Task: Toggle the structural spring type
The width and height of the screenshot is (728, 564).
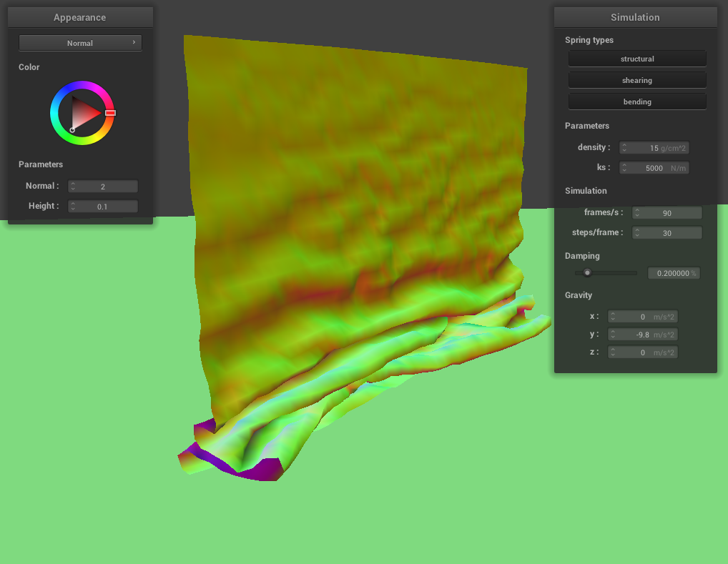Action: click(x=637, y=59)
